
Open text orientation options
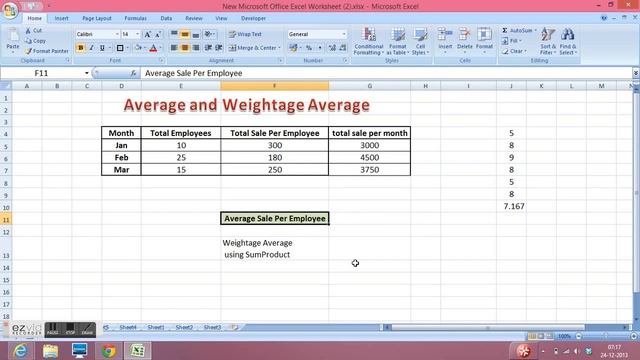coord(209,34)
